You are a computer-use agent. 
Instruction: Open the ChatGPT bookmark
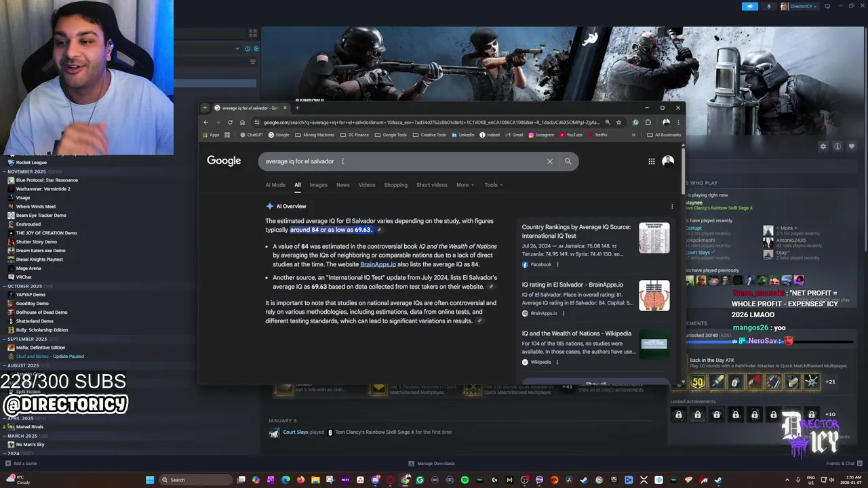[252, 135]
